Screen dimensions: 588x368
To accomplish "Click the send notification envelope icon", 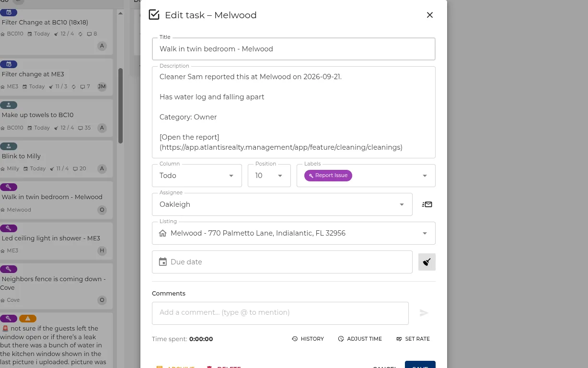I will pyautogui.click(x=427, y=204).
